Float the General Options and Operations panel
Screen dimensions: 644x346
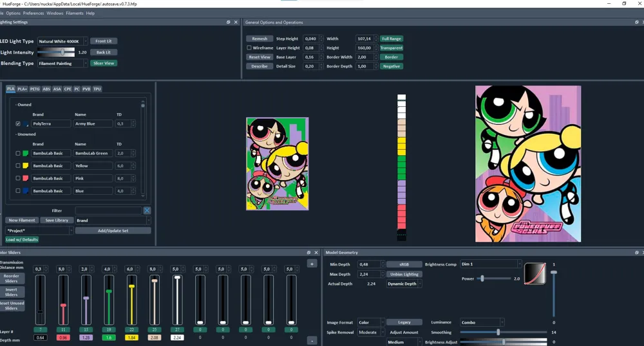pyautogui.click(x=637, y=22)
